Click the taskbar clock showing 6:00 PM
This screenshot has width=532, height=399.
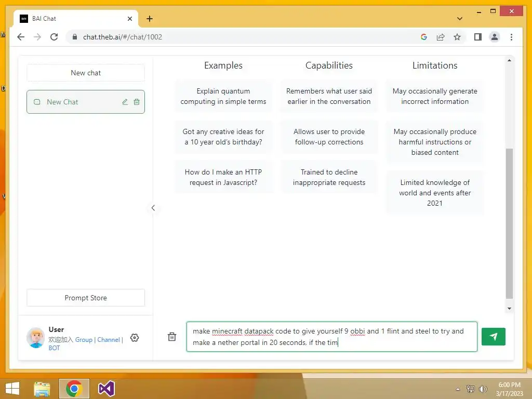(x=509, y=389)
